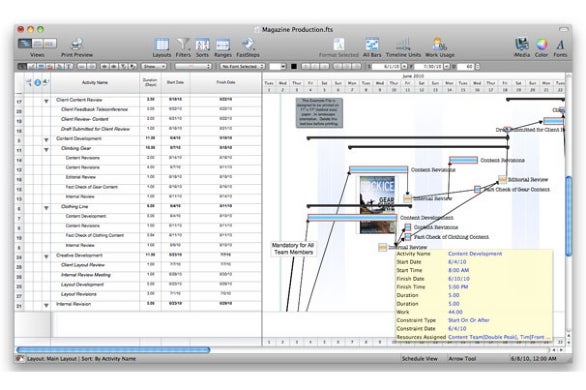Collapse the Content Development group
This screenshot has width=586, height=390.
click(x=46, y=140)
